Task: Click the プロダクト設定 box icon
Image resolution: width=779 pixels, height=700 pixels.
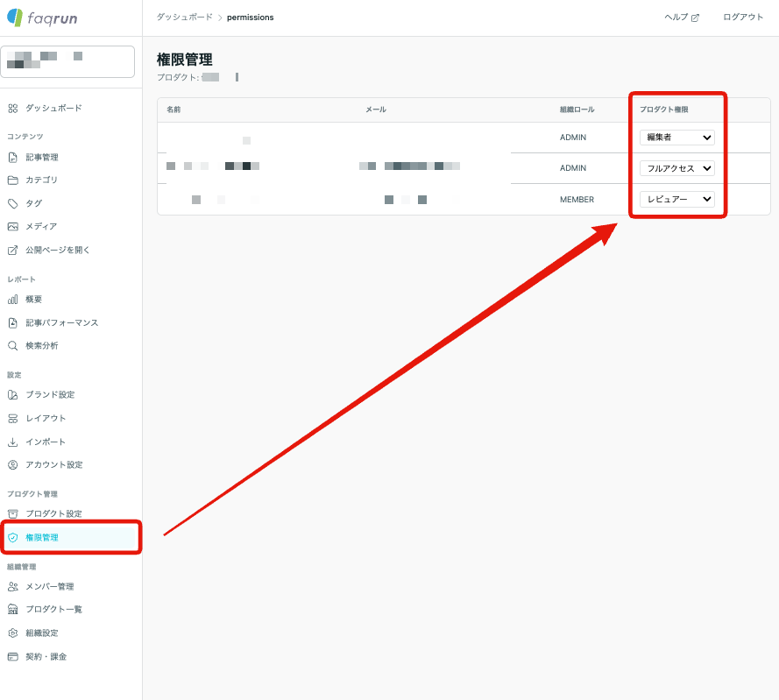Action: tap(13, 513)
